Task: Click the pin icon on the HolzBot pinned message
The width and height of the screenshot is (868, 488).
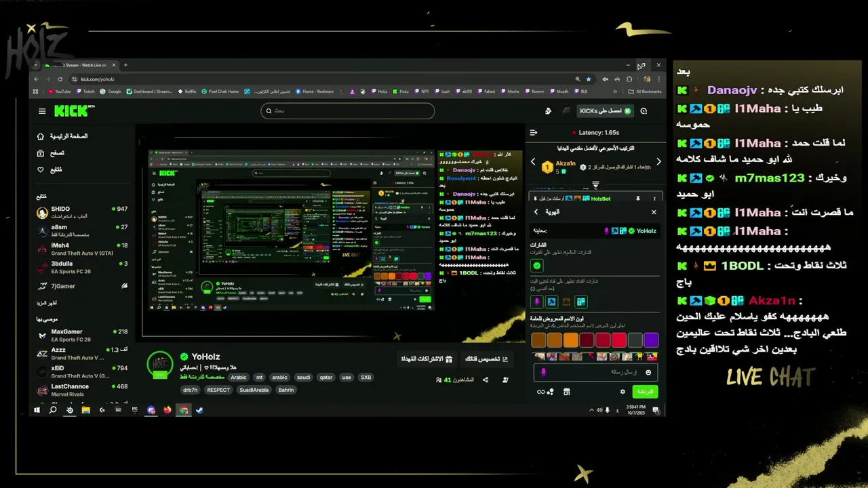Action: coord(637,199)
